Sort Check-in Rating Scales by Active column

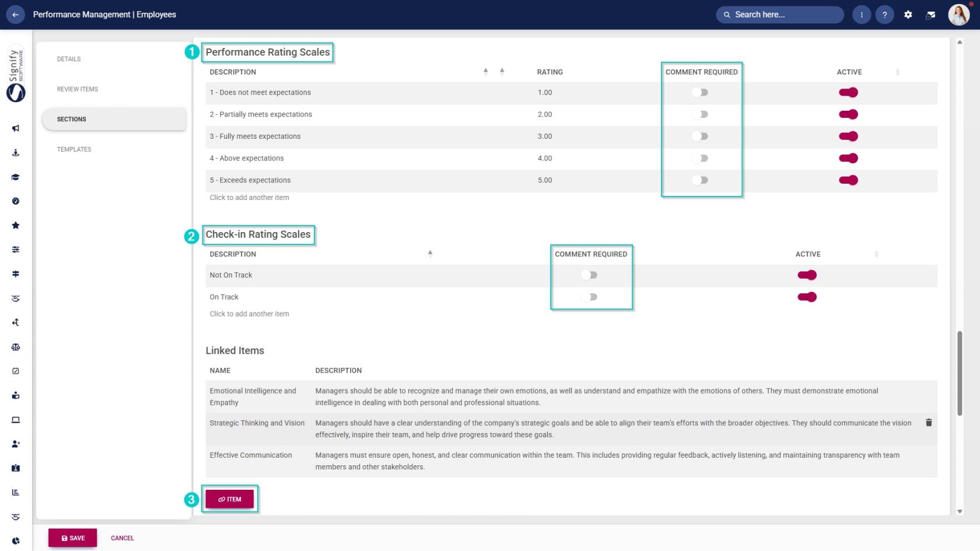point(876,254)
